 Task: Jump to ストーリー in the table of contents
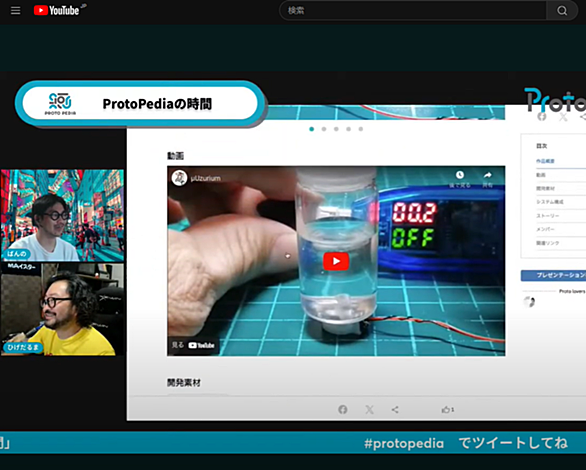pos(548,216)
